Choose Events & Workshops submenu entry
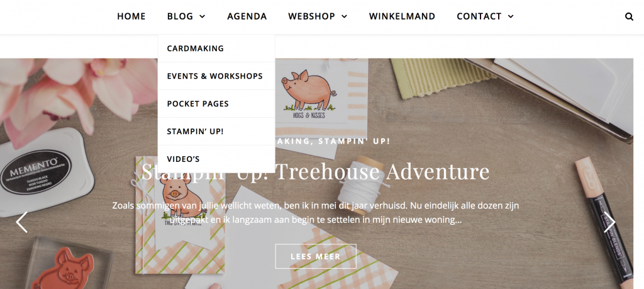The width and height of the screenshot is (644, 289). [216, 76]
